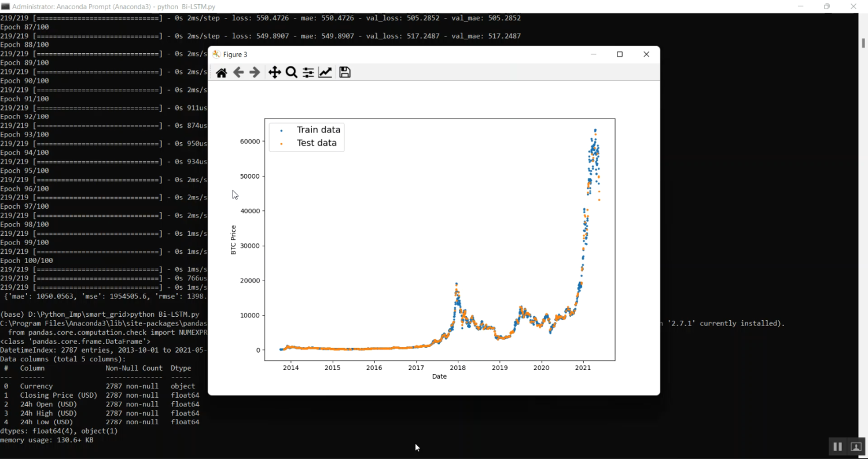
Task: Click the Anaconda Prompt title bar icon
Action: click(5, 6)
